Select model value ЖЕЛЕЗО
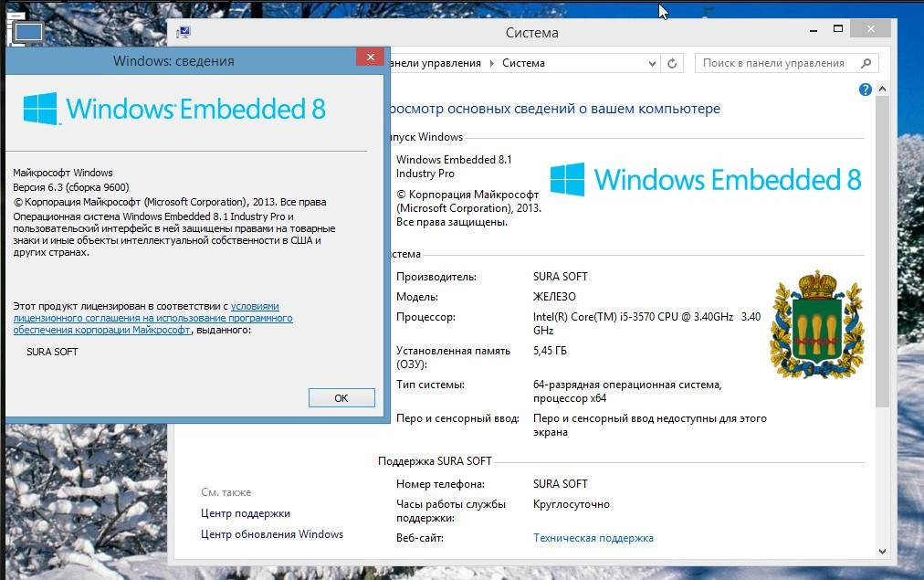The height and width of the screenshot is (580, 924). [x=554, y=297]
